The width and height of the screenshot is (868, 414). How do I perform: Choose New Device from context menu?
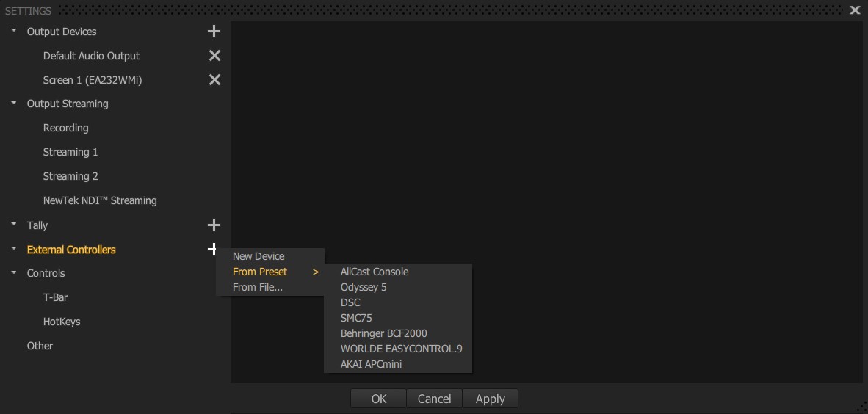pos(270,256)
